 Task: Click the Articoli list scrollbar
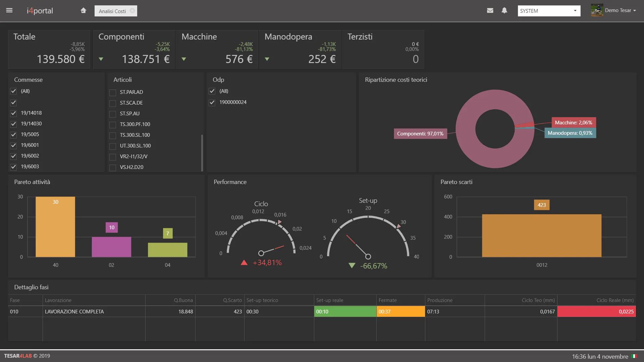202,153
